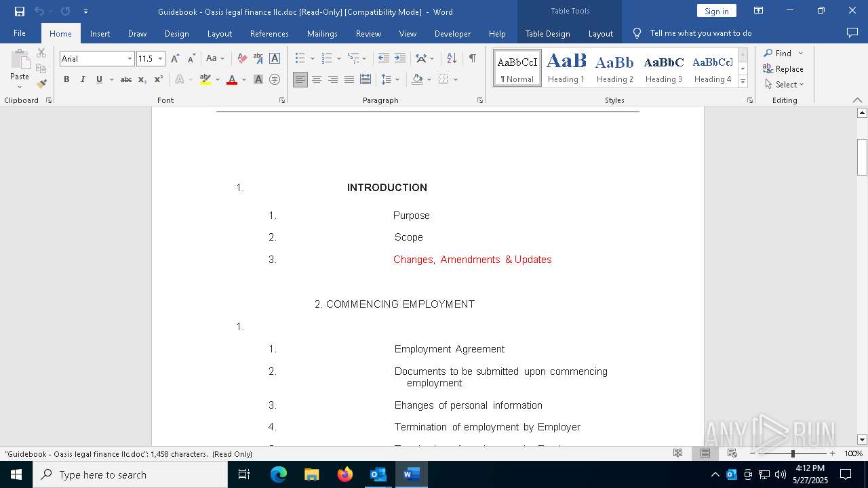
Task: Decrease the paragraph indent
Action: [x=384, y=59]
